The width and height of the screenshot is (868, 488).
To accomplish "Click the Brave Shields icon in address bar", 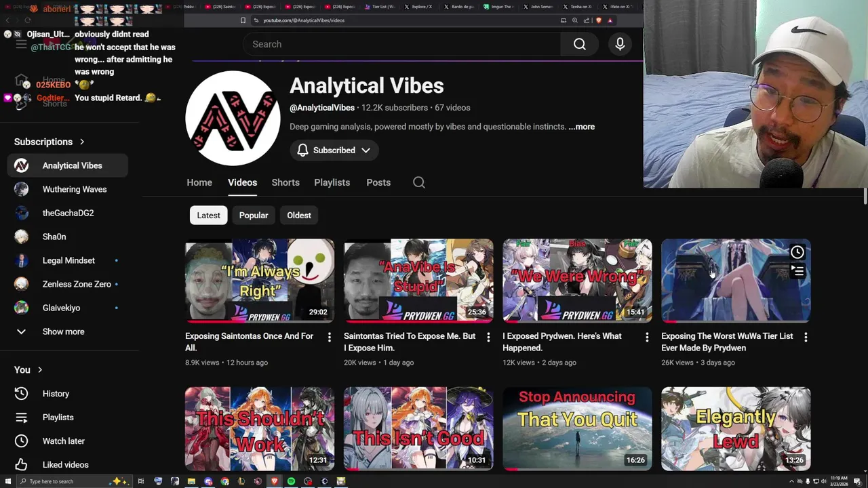I will tap(599, 20).
